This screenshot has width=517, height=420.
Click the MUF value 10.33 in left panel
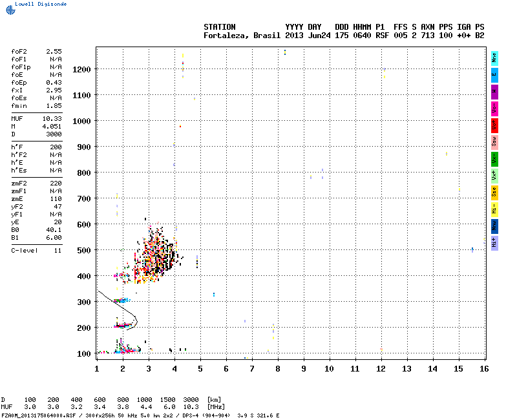click(x=52, y=119)
